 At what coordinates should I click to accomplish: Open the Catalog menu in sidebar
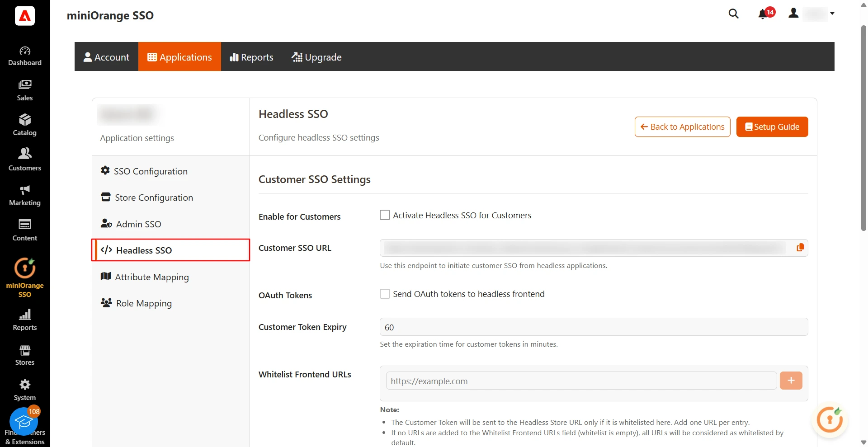(25, 126)
